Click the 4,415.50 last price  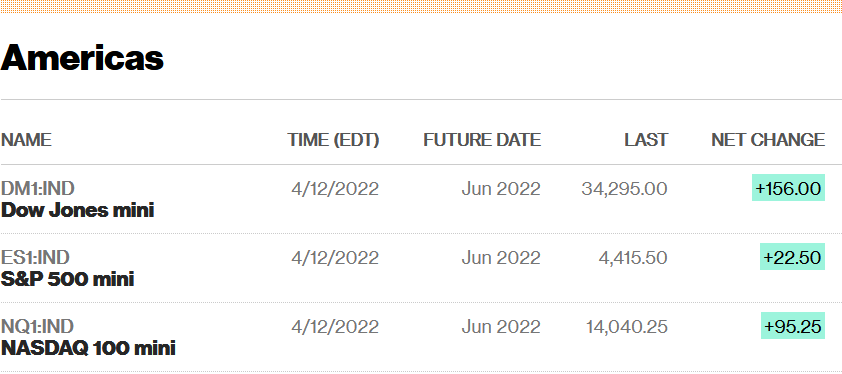[x=633, y=257]
